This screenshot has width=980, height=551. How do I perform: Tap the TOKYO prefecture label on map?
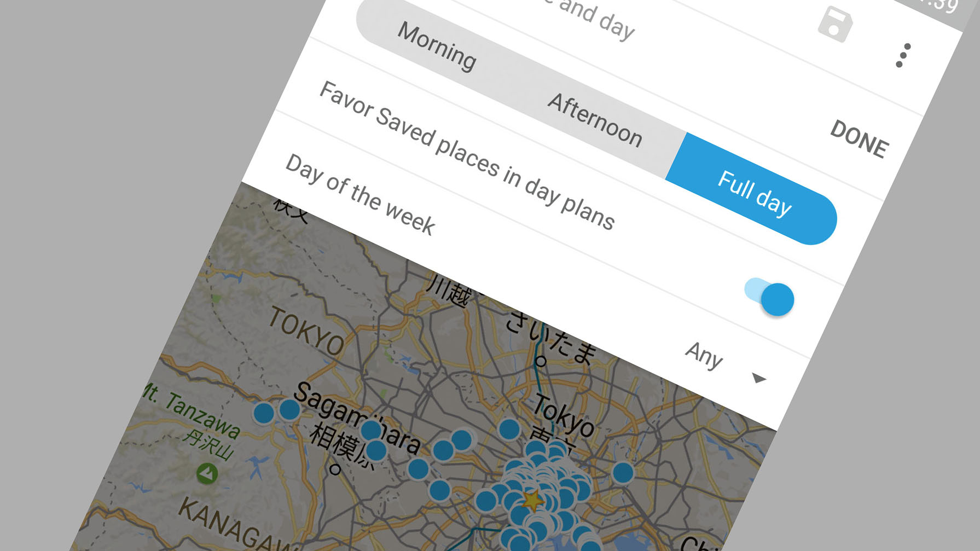tap(307, 330)
